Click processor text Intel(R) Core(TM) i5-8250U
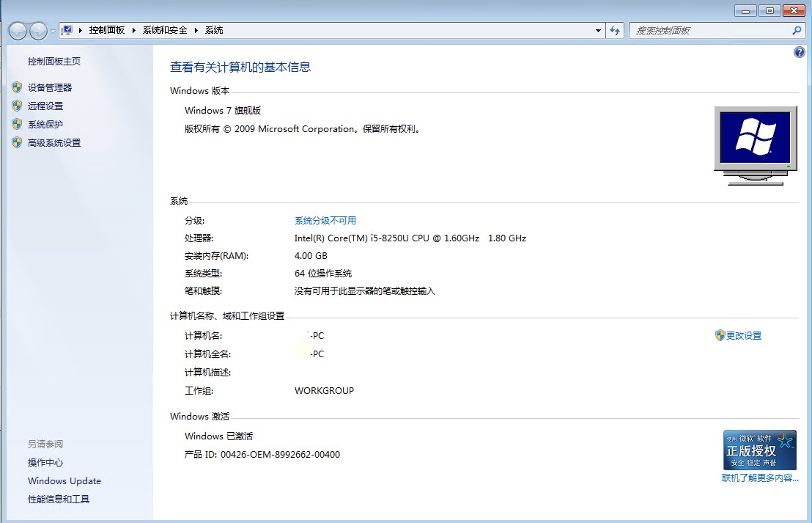 (410, 238)
